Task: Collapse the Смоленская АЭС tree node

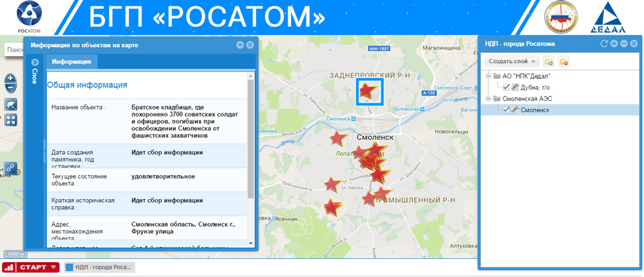Action: 488,99
